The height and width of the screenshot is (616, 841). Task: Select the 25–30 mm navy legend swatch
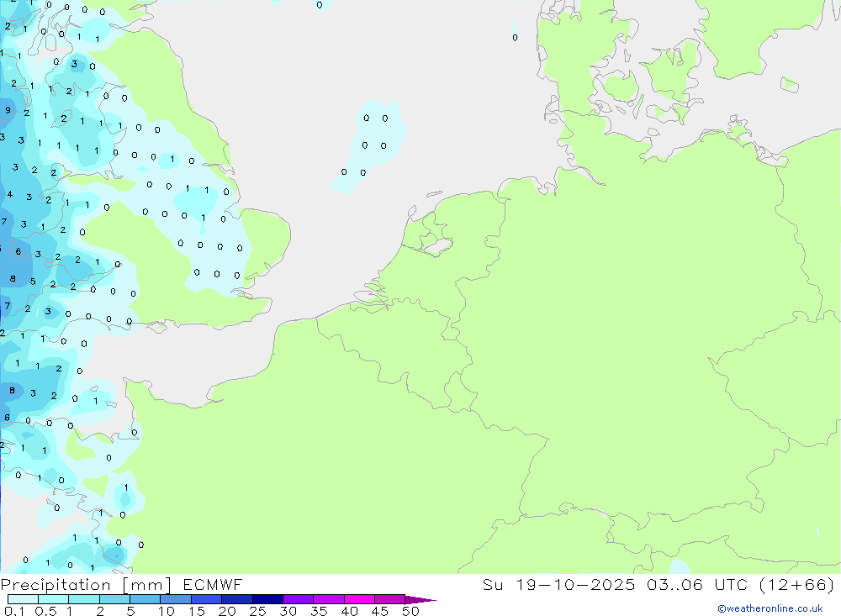tap(267, 599)
